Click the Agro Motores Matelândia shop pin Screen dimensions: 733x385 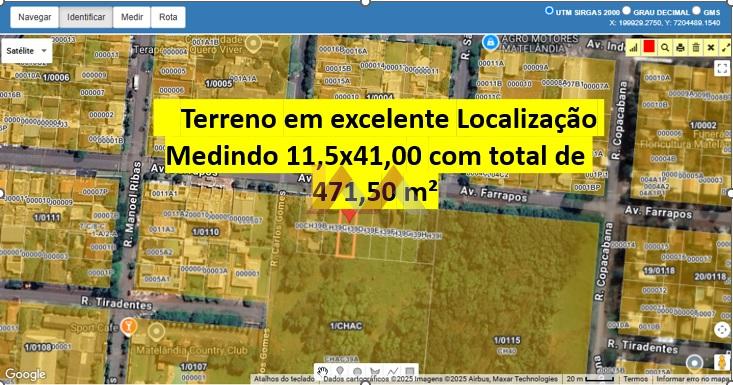490,43
